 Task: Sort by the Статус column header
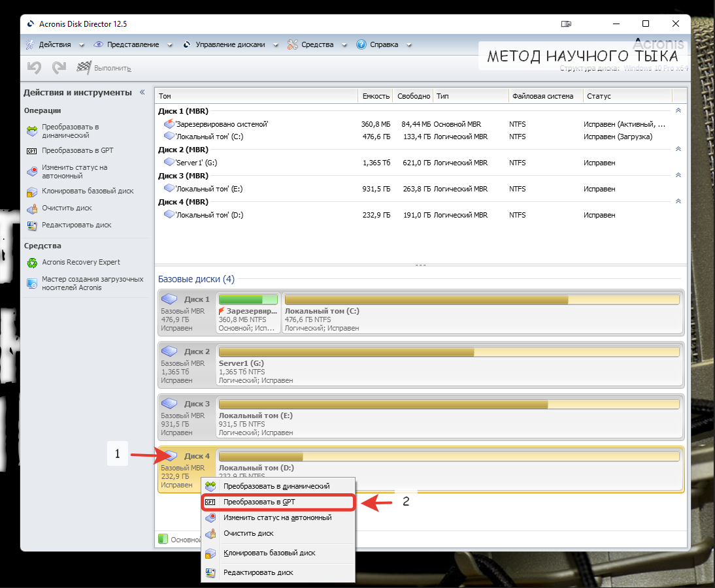coord(627,96)
